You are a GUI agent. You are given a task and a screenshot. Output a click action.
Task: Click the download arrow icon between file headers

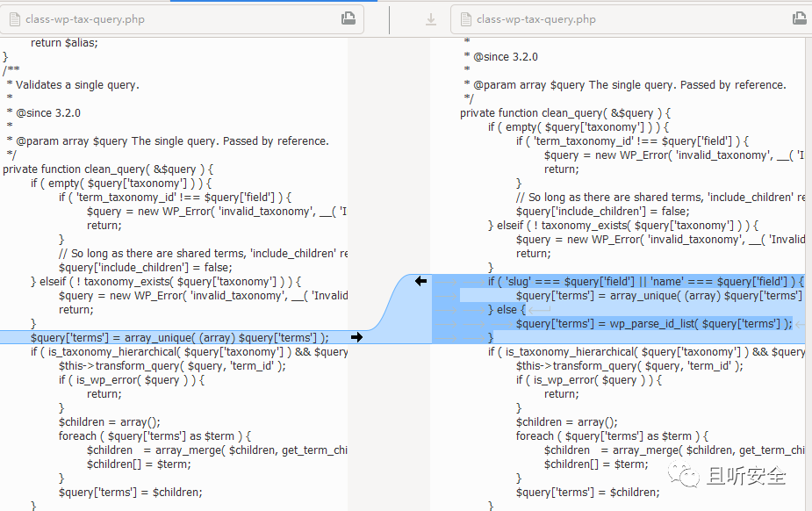[x=431, y=19]
